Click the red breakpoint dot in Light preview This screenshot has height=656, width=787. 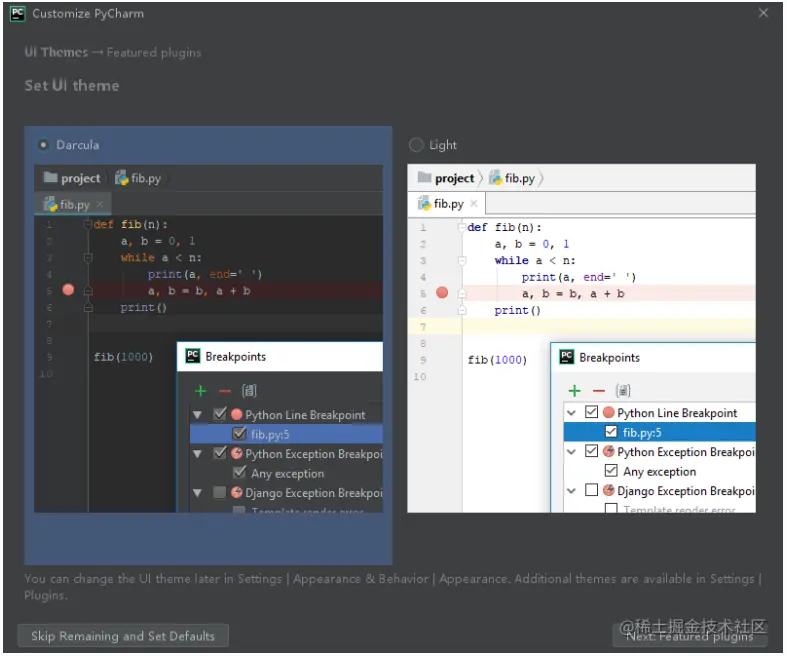point(442,293)
